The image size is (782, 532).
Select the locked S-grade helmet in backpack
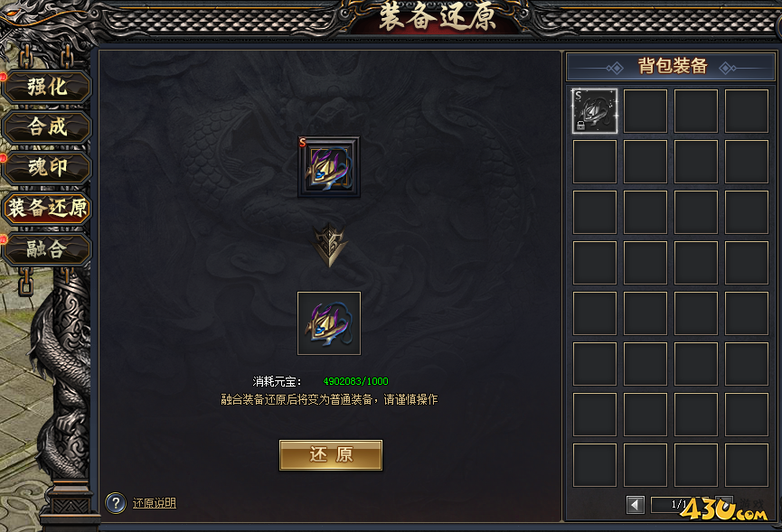pos(595,111)
